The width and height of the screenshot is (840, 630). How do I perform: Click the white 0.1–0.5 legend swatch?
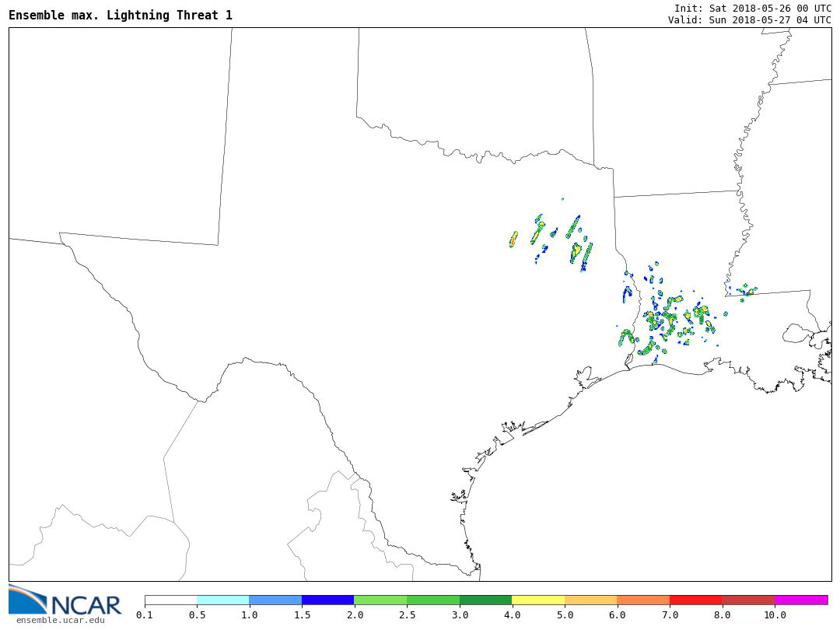pos(170,600)
